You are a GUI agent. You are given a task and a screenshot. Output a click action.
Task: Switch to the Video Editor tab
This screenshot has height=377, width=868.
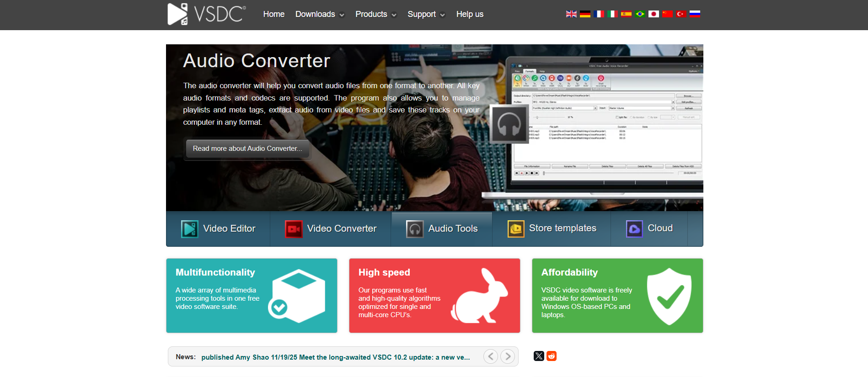click(x=218, y=229)
